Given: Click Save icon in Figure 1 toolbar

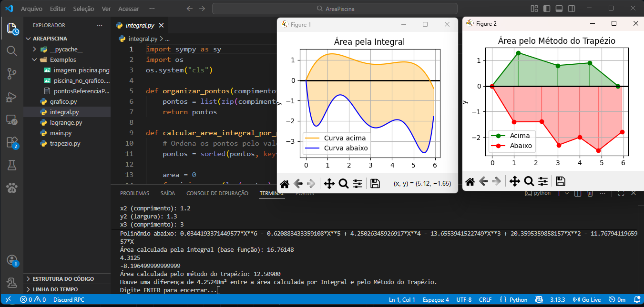Looking at the screenshot, I should (375, 184).
